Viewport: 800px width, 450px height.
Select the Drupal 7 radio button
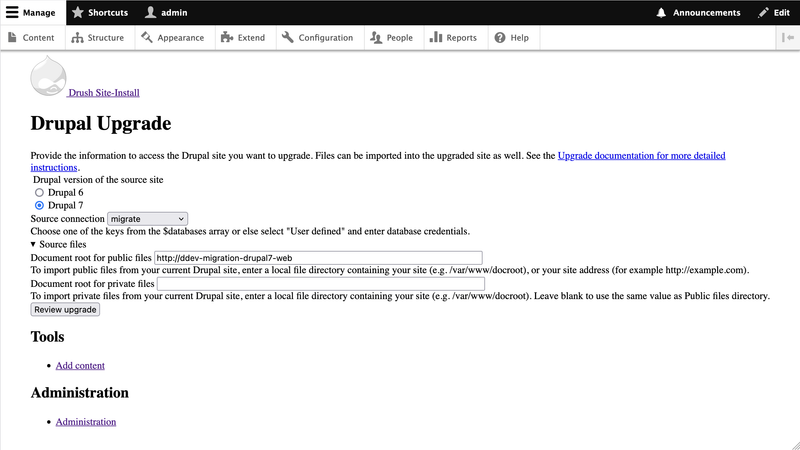coord(40,205)
